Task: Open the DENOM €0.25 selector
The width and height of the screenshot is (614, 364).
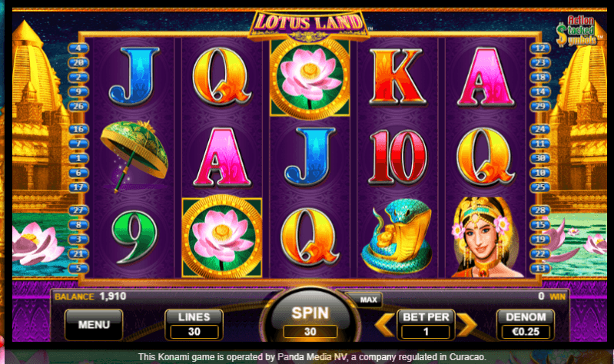Action: [x=526, y=325]
